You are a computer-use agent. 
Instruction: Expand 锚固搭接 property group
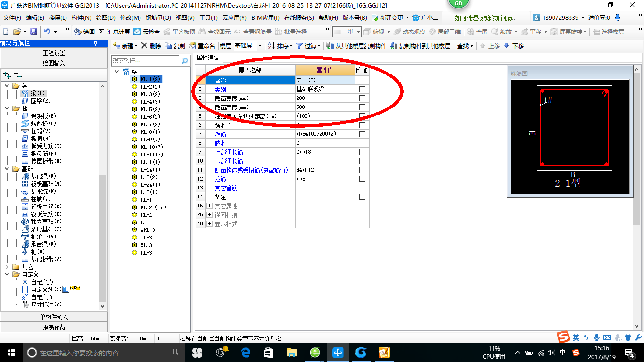(209, 215)
